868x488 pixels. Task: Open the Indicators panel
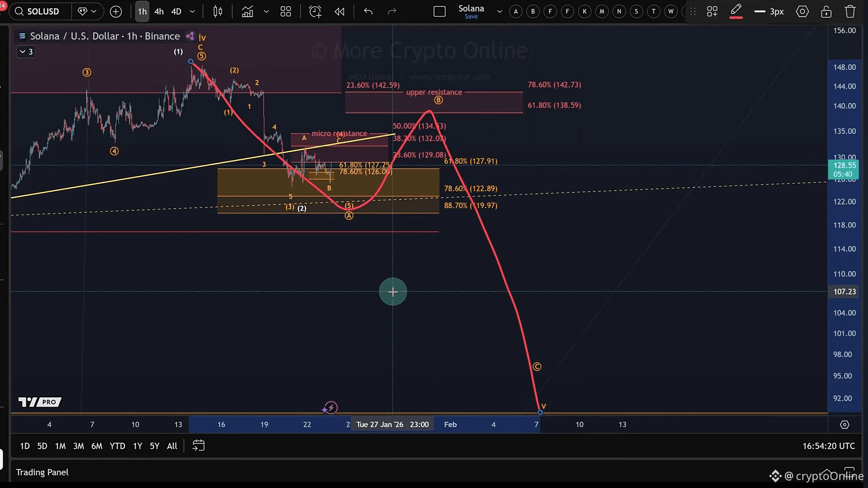point(247,12)
